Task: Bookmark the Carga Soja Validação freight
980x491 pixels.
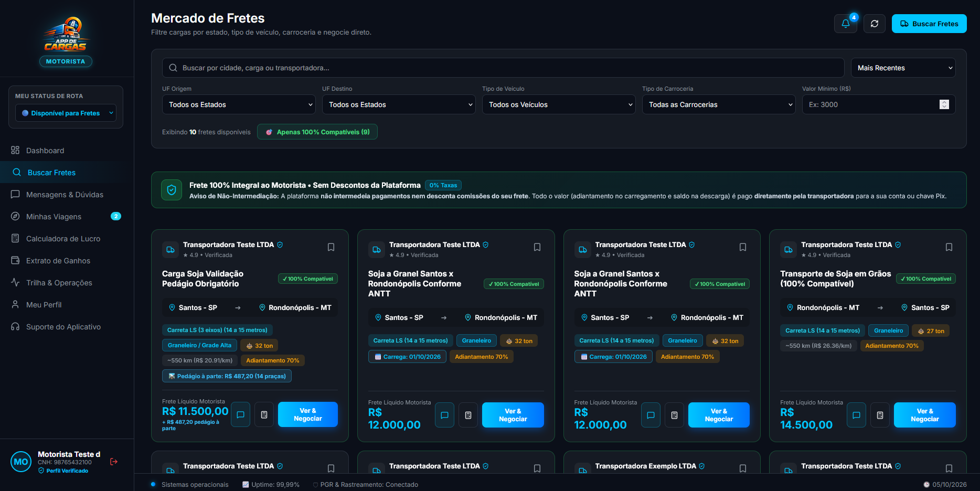Action: click(331, 247)
